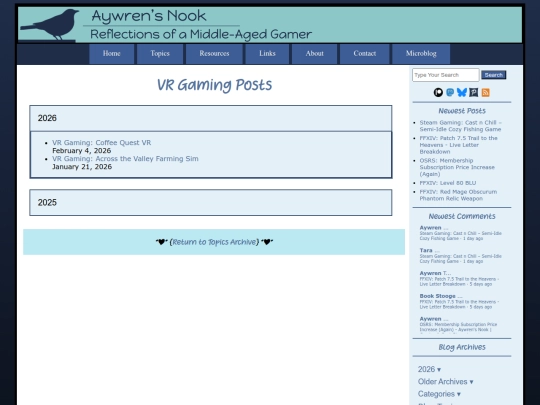
Task: Open the Pillowfort icon link
Action: tap(474, 92)
